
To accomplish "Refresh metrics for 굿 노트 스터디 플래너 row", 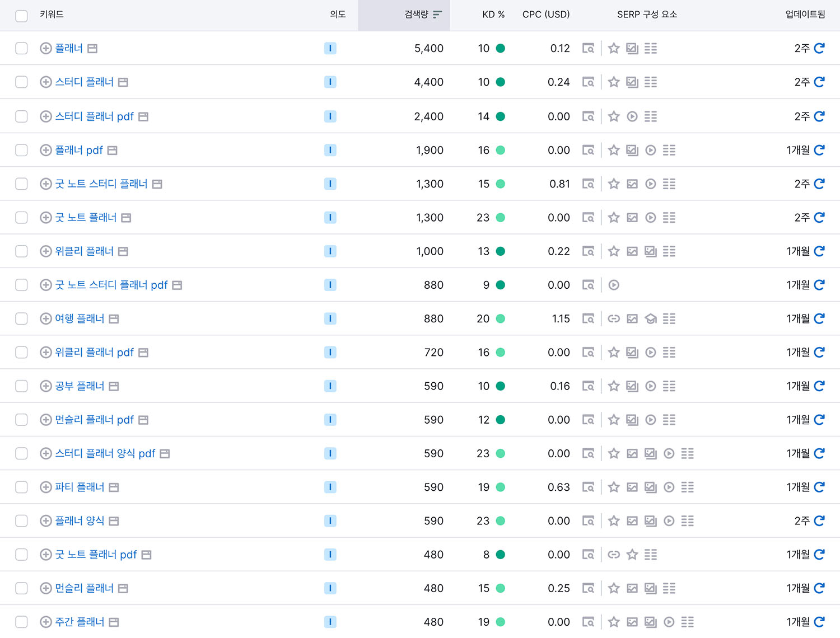I will [819, 184].
